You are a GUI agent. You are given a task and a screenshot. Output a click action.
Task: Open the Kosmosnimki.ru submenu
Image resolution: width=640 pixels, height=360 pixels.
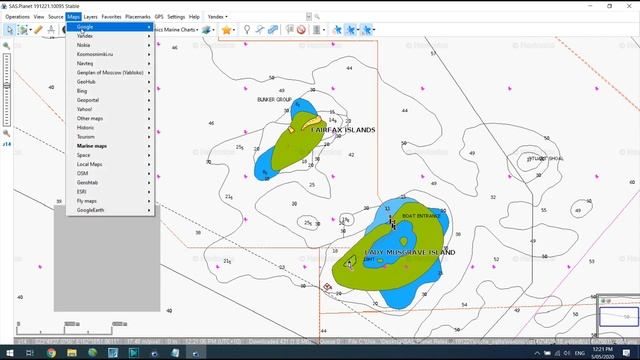pos(110,54)
